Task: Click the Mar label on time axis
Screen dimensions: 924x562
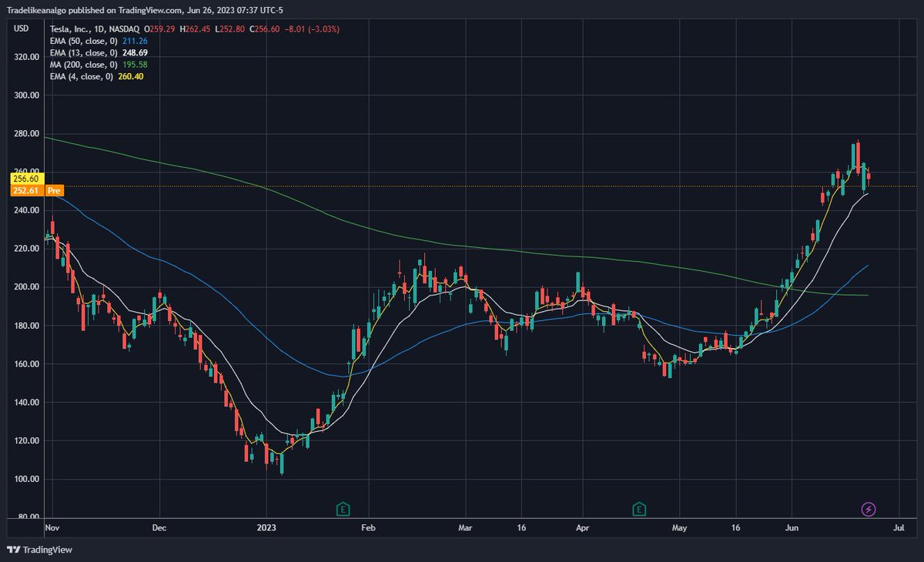Action: (x=464, y=529)
